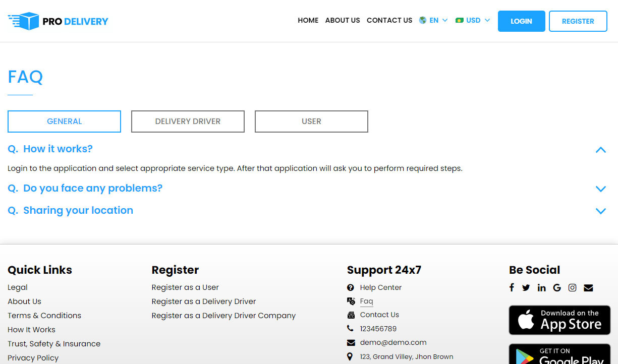Open Twitter social icon in footer
The image size is (618, 364).
point(526,287)
